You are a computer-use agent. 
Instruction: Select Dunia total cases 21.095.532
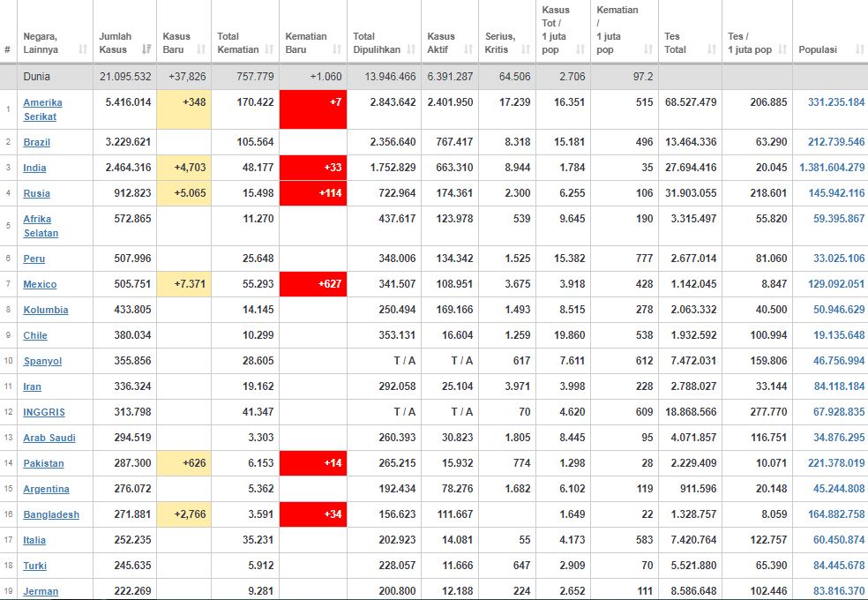click(125, 77)
